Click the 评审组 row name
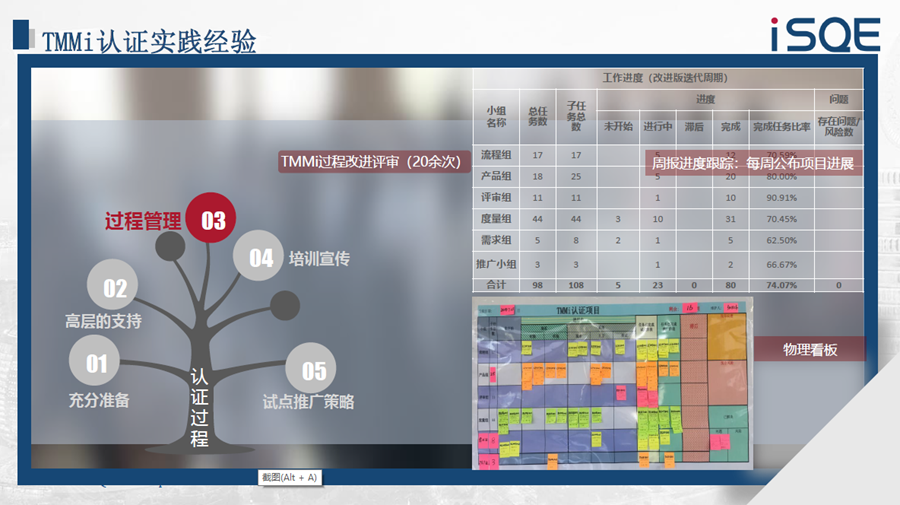900x505 pixels. coord(496,197)
